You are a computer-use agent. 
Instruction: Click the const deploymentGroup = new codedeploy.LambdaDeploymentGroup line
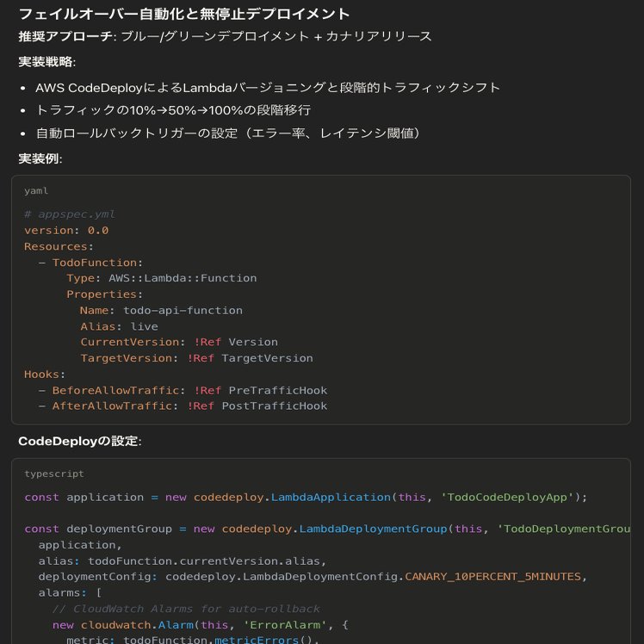pos(327,529)
